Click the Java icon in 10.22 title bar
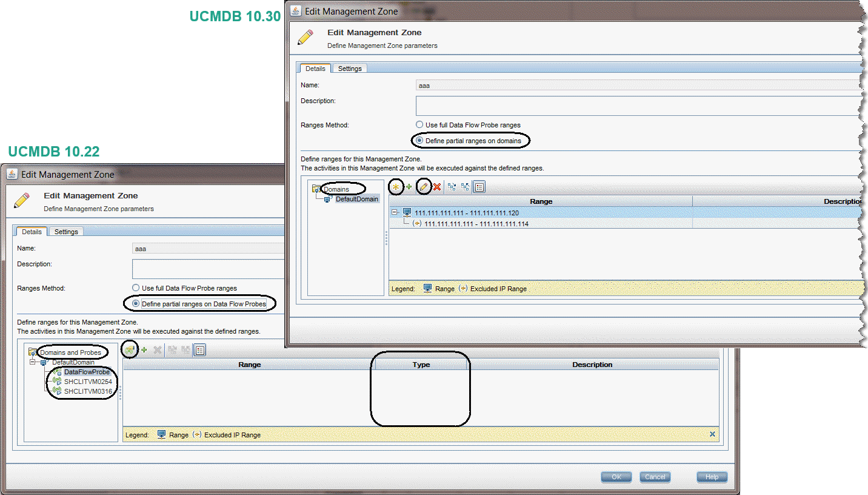 [x=12, y=174]
